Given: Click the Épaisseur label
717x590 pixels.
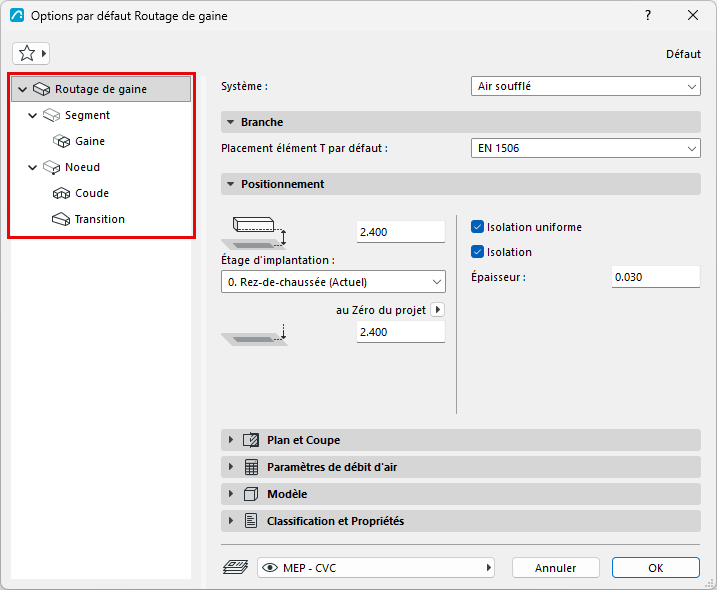Looking at the screenshot, I should (498, 277).
